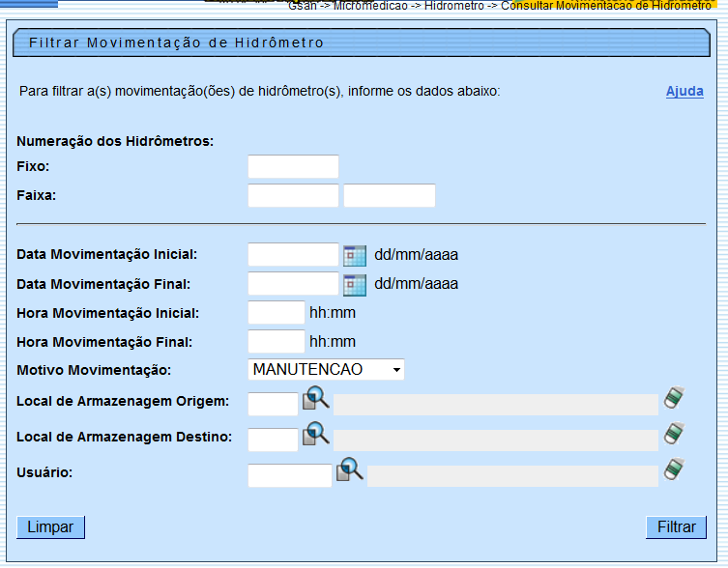The image size is (728, 568).
Task: Click the first Faixa range field
Action: [293, 196]
